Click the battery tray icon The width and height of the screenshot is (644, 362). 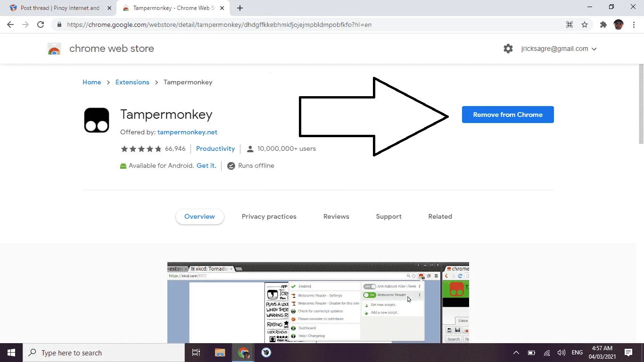pos(531,353)
